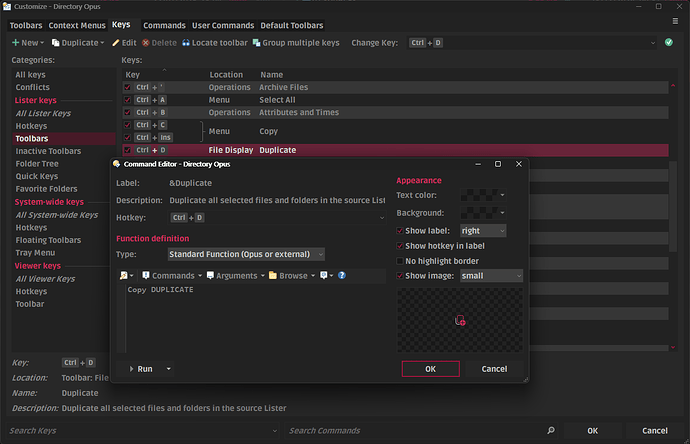The image size is (690, 444).
Task: Click the image preview in Appearance panel
Action: tap(460, 320)
